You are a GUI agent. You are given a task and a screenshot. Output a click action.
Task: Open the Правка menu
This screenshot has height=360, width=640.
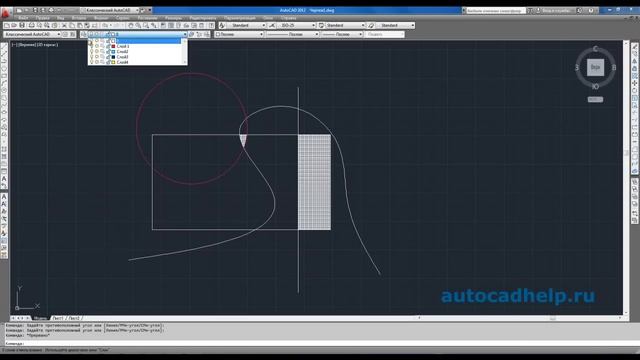pyautogui.click(x=42, y=18)
